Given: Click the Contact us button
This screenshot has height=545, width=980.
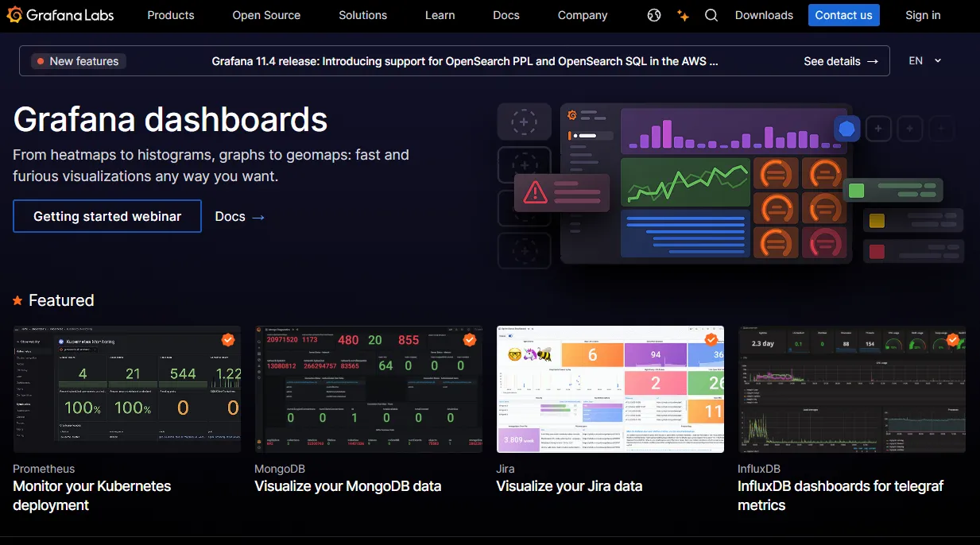Looking at the screenshot, I should [x=844, y=15].
